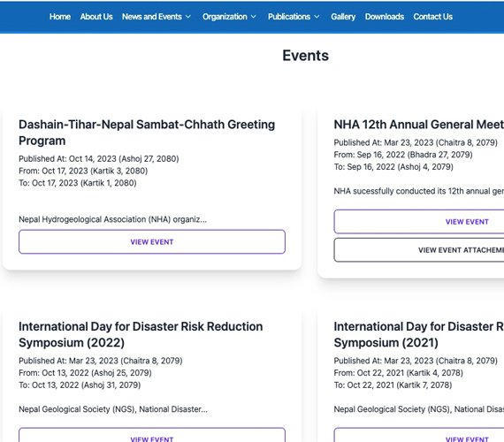View event for NHA 12th Annual General Meeting
The image size is (504, 442).
pyautogui.click(x=419, y=222)
